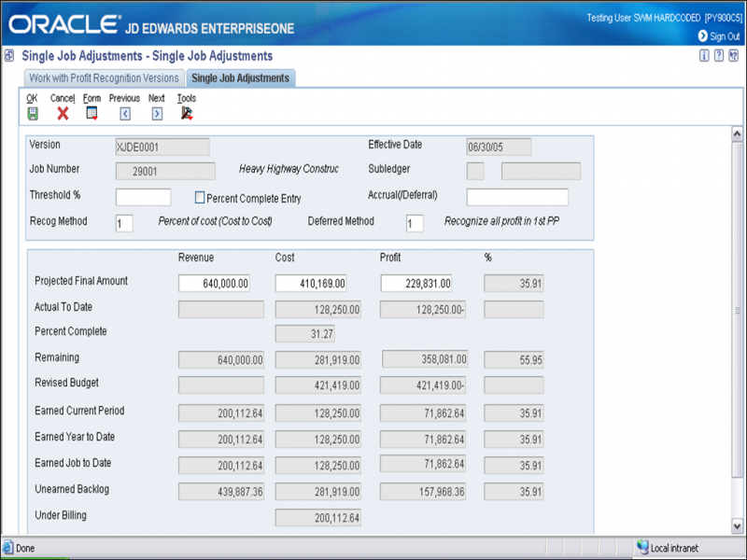Open the Help question mark icon
Screen dimensions: 747x560
(719, 56)
